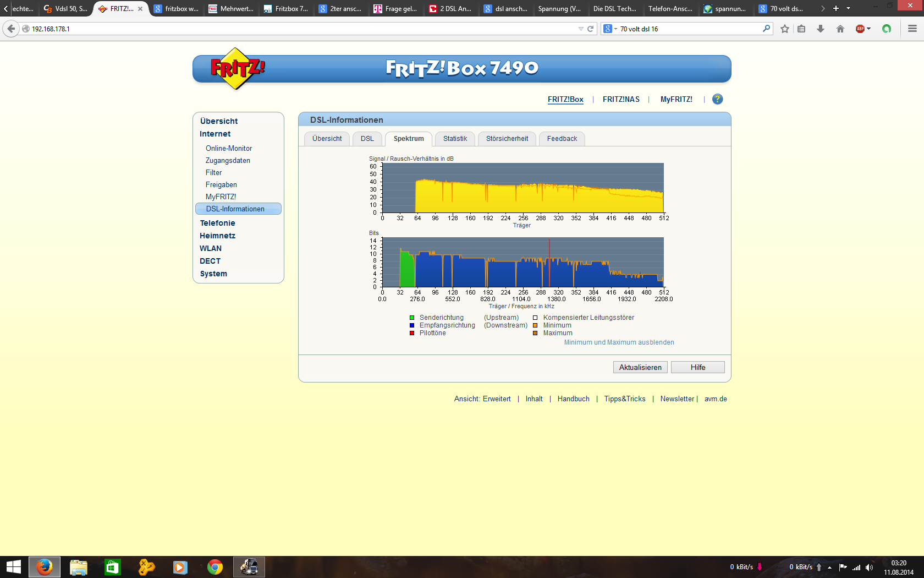Open the blue help question mark icon
This screenshot has width=924, height=578.
point(717,99)
